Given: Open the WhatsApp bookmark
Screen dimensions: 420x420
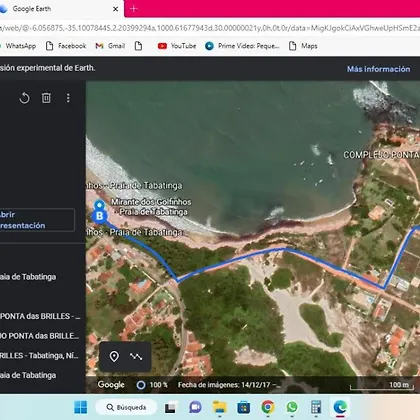Looking at the screenshot, I should point(18,46).
